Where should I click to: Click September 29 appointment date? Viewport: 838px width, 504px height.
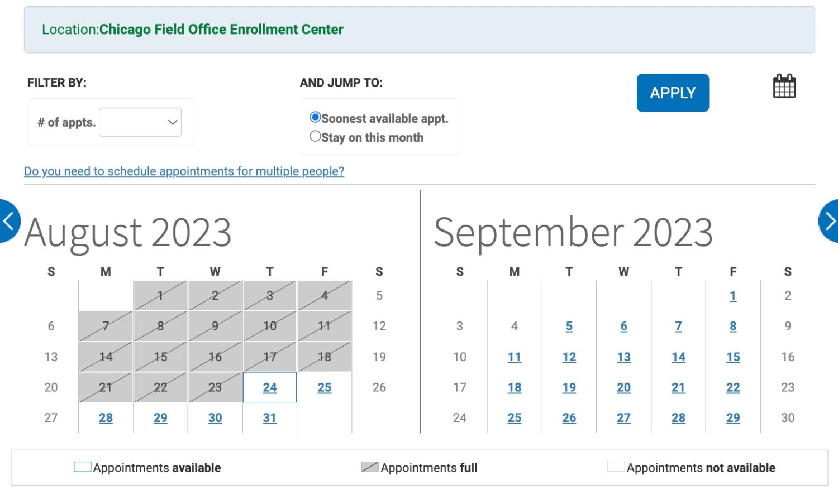(733, 418)
